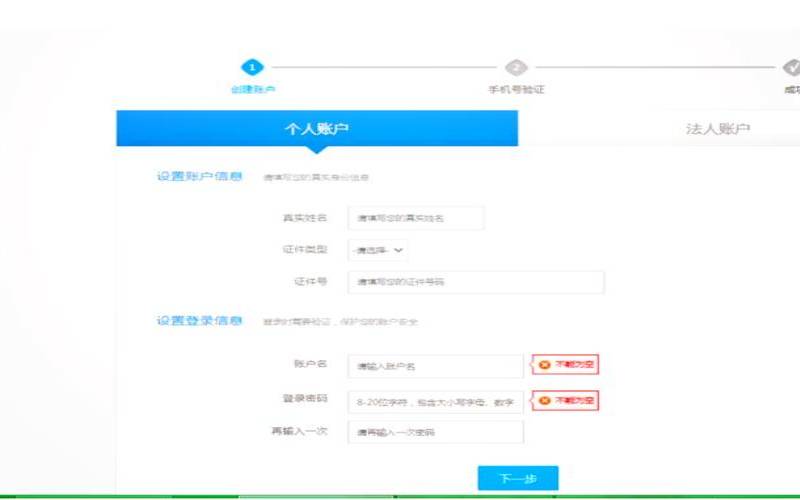Click the 再输入一次 password field
This screenshot has width=800, height=500.
coord(436,432)
